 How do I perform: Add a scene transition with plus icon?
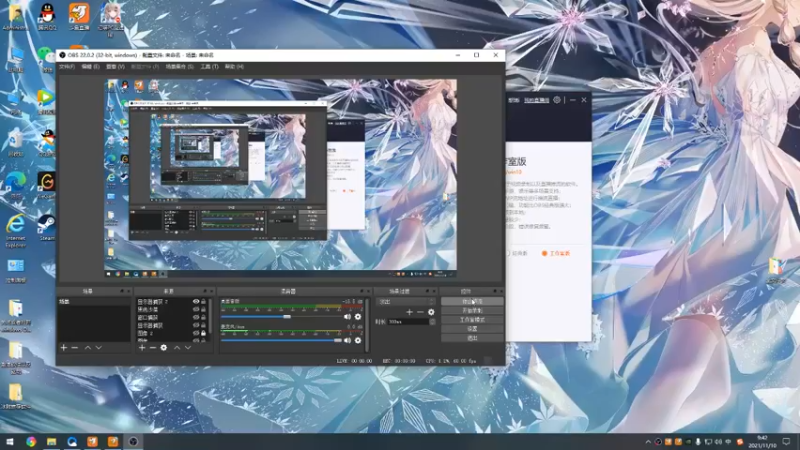tap(409, 312)
